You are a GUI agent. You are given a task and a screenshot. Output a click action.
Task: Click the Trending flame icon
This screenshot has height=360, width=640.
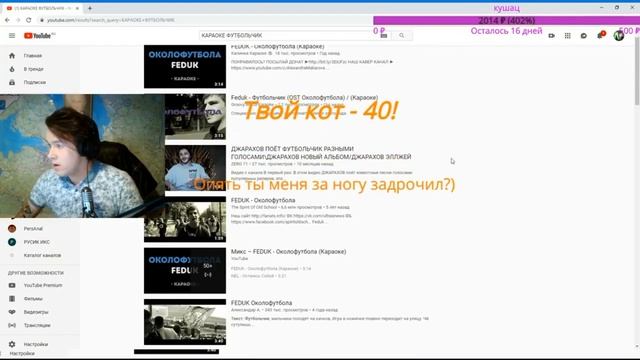coord(12,69)
